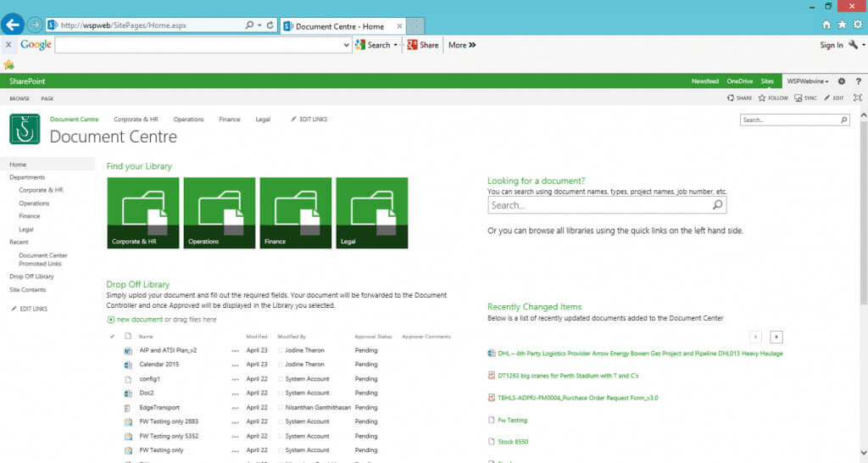
Task: Go to next page of recently changed items
Action: click(776, 337)
